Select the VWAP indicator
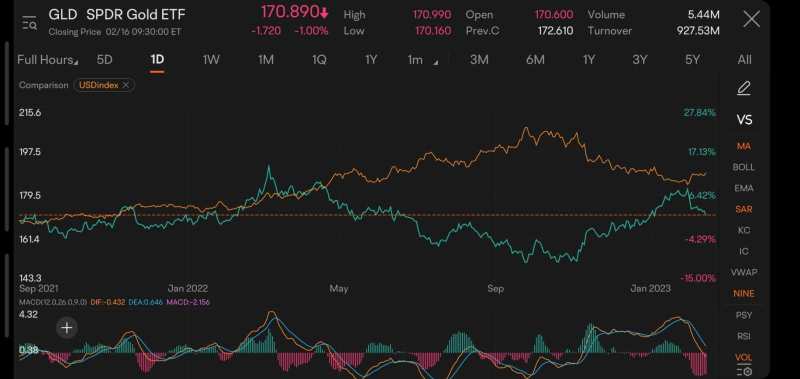This screenshot has height=379, width=800. pos(744,272)
